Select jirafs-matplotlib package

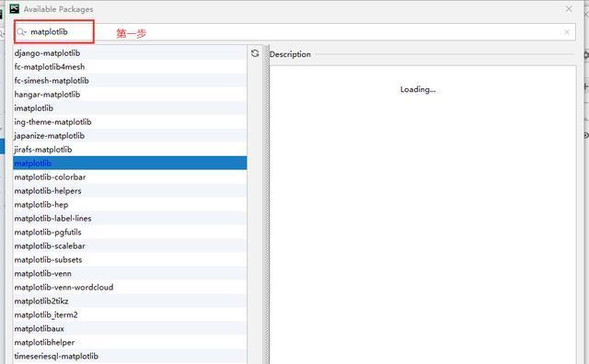[x=130, y=149]
